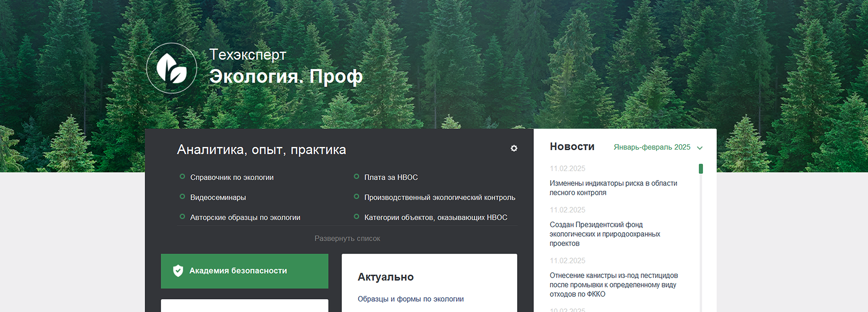
Task: Expand list via Развернуть список
Action: click(x=347, y=238)
